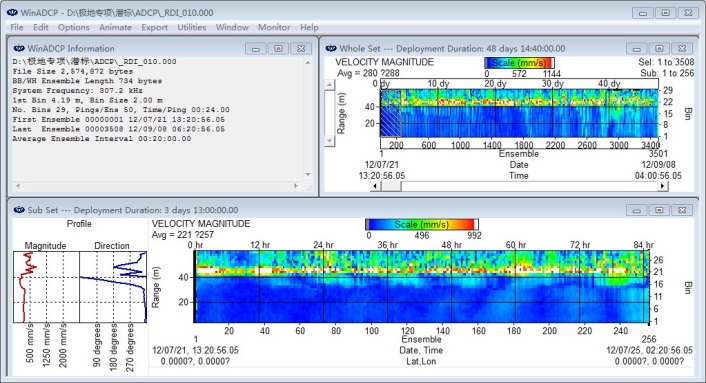Open the Help menu

[x=309, y=27]
